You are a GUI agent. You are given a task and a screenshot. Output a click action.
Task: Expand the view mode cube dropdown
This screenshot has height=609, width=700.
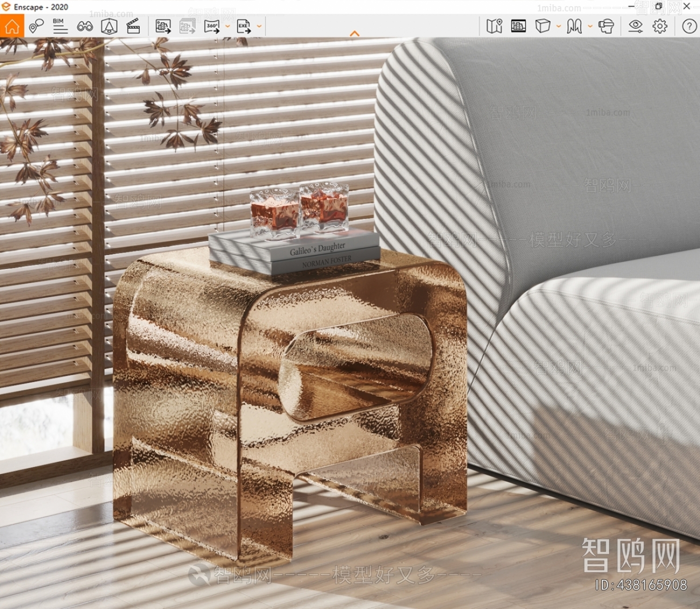pos(559,27)
